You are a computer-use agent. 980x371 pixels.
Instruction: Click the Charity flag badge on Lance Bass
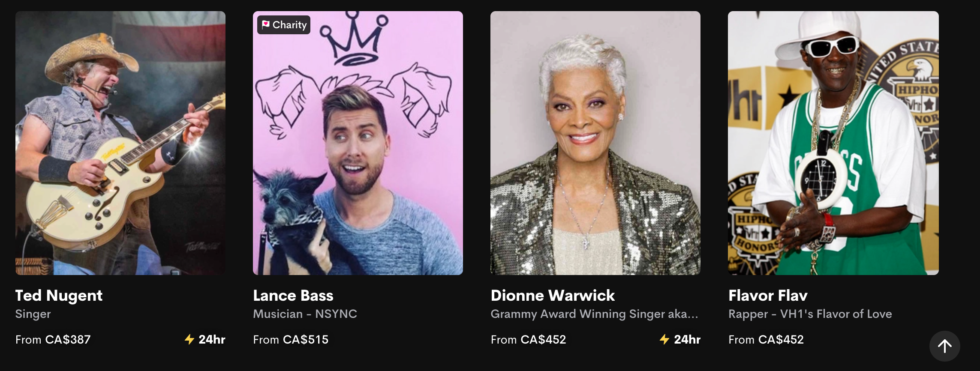point(284,25)
